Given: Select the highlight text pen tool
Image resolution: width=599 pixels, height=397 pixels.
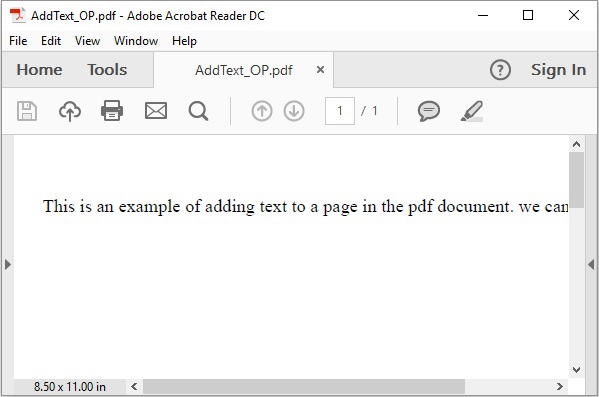Looking at the screenshot, I should coord(472,111).
